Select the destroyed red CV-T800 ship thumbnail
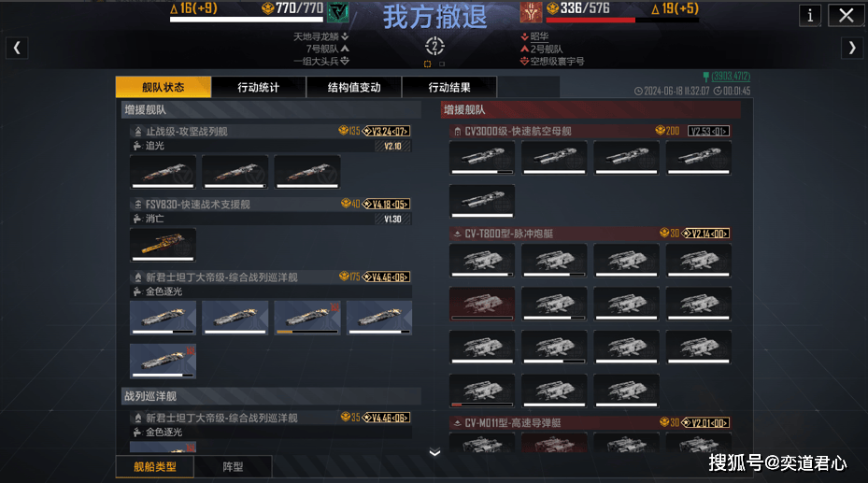Screen dimensions: 868x483 (x=481, y=304)
